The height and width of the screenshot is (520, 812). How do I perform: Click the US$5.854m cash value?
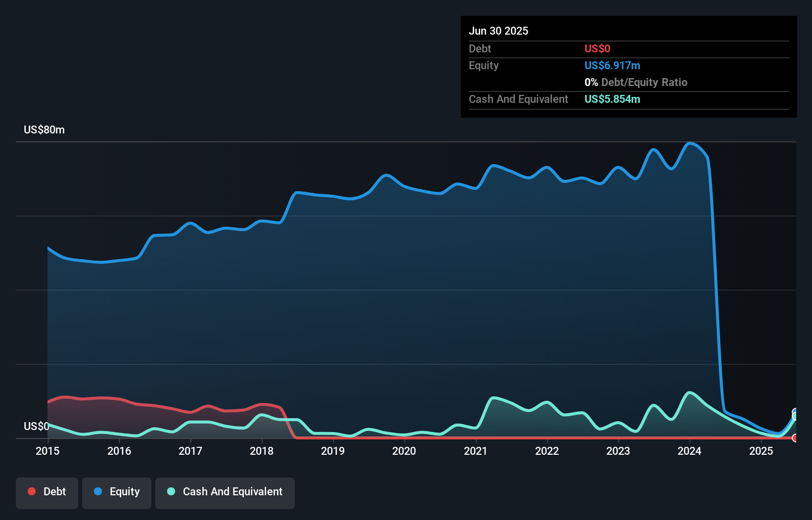612,99
